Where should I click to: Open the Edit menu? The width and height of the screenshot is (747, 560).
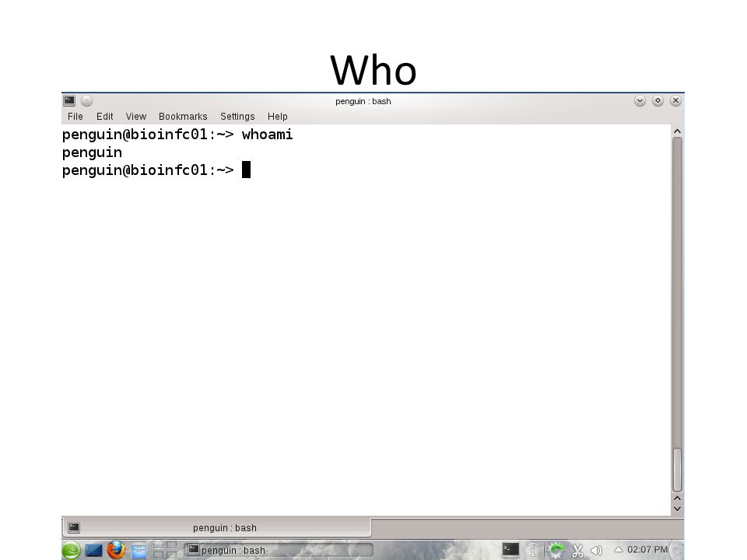pyautogui.click(x=104, y=116)
